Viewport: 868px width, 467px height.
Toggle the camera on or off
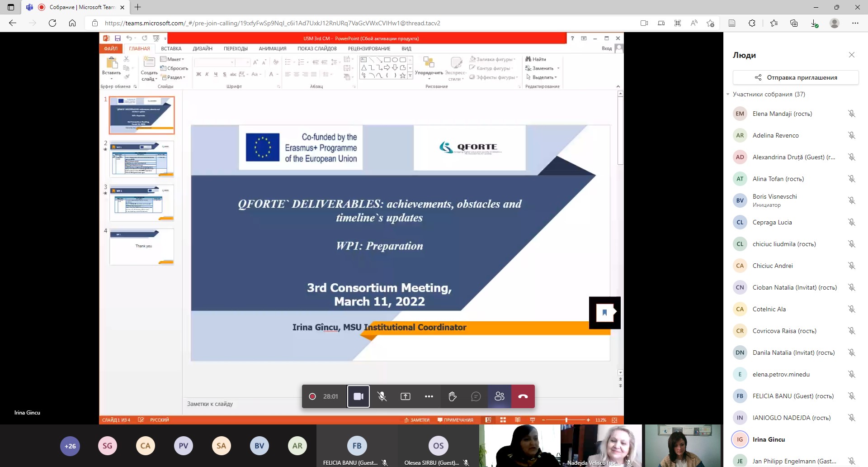359,396
